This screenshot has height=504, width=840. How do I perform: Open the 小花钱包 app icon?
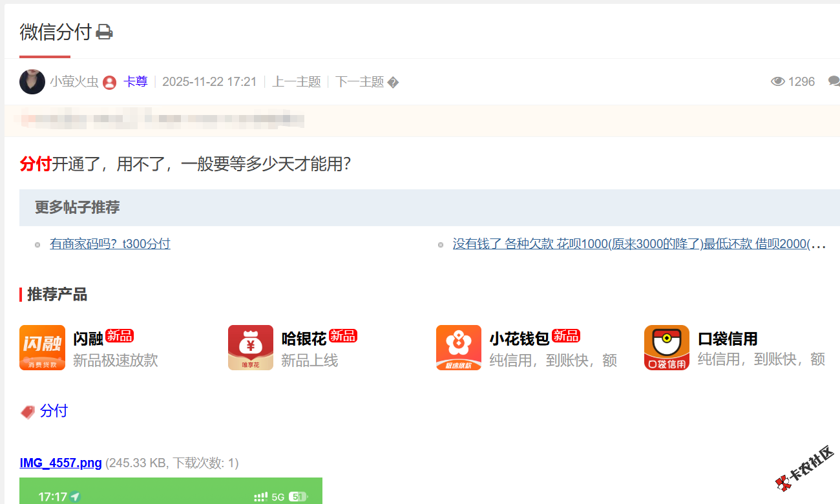[x=459, y=348]
